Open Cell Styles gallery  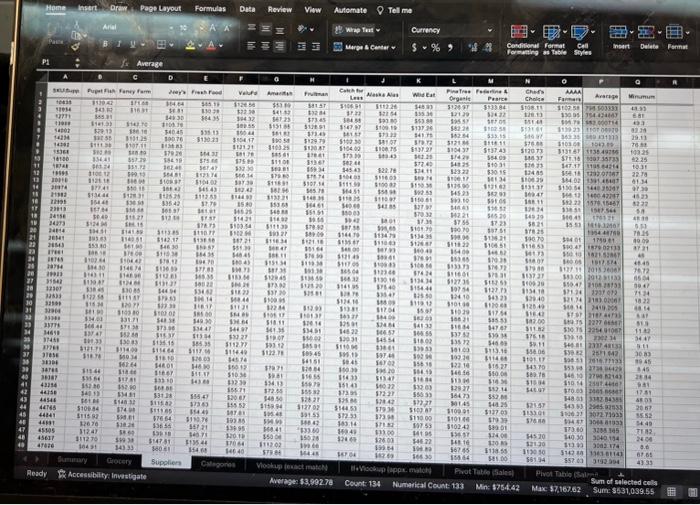click(583, 40)
